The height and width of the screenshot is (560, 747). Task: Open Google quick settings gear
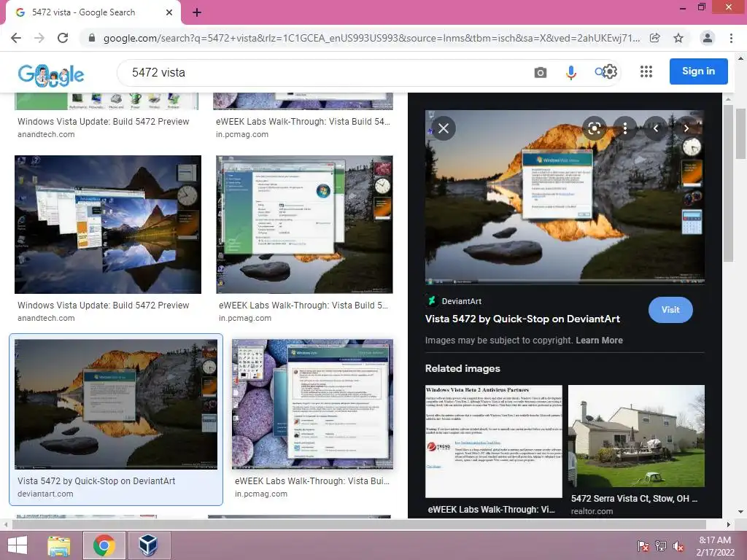[x=611, y=72]
